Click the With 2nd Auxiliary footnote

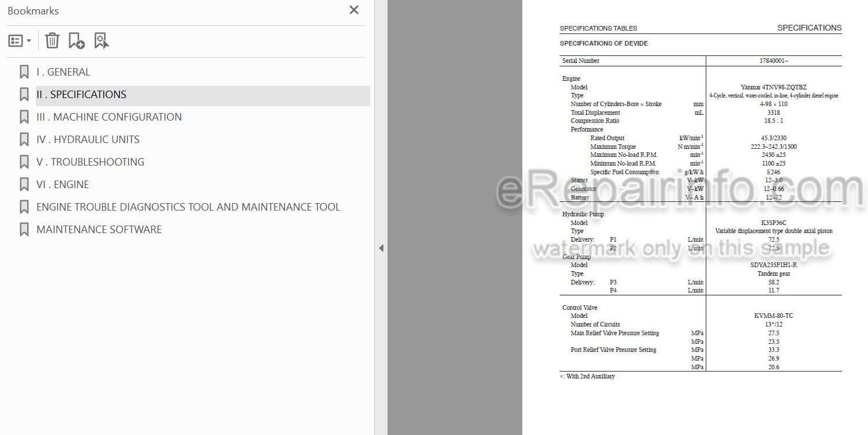coord(587,376)
